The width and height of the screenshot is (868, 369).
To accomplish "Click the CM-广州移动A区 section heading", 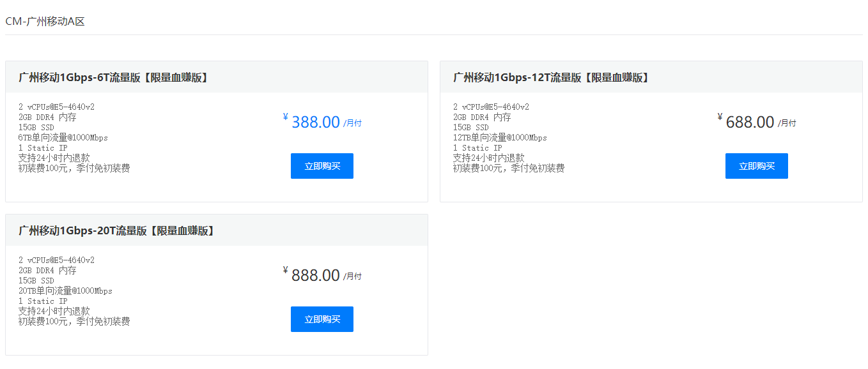I will click(x=45, y=22).
